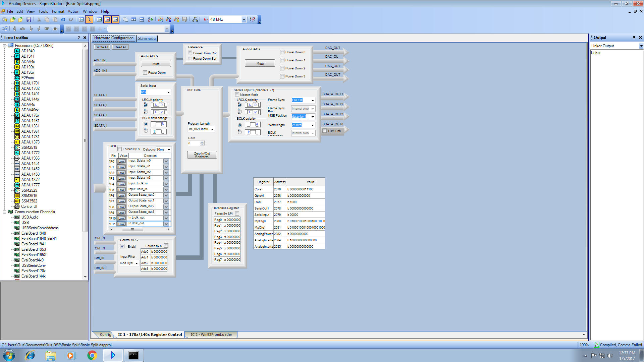Check Power Down under Audio ADCs
Image resolution: width=644 pixels, height=362 pixels.
click(145, 72)
